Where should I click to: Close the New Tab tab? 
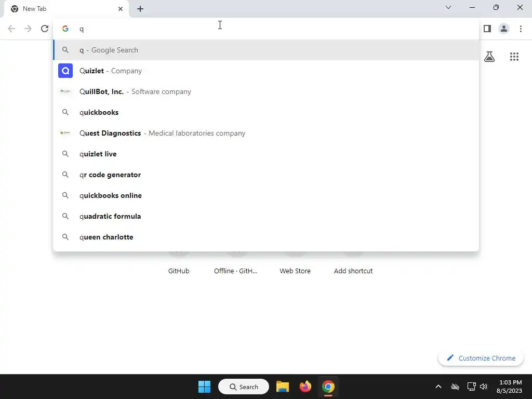(x=121, y=9)
